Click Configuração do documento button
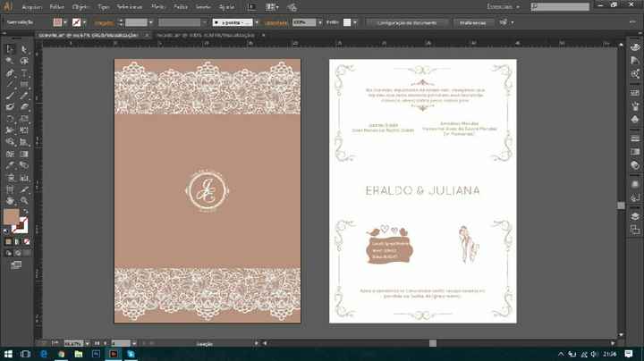 click(x=407, y=22)
